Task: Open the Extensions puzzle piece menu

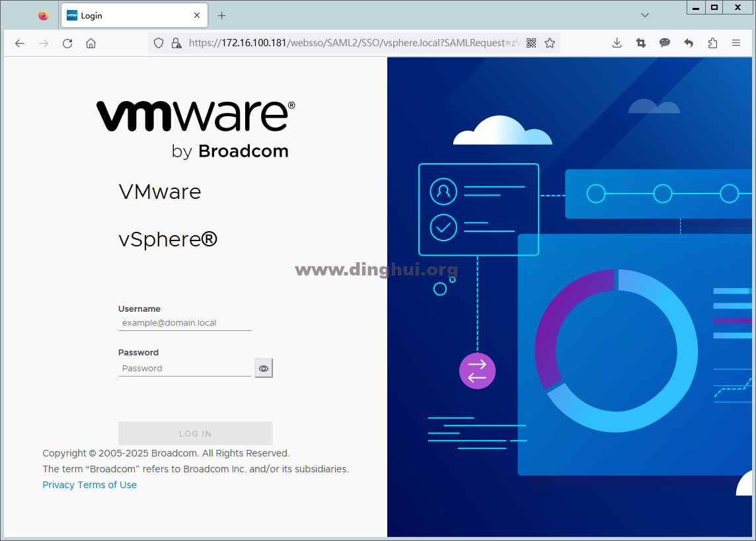Action: click(x=712, y=44)
